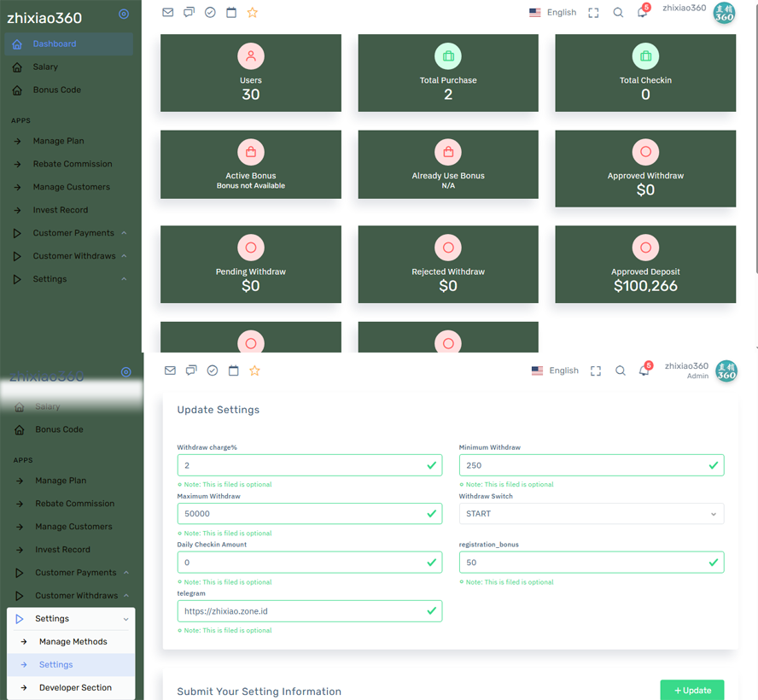Screen dimensions: 758x700
Task: Click the calendar icon above the Users card
Action: click(231, 13)
